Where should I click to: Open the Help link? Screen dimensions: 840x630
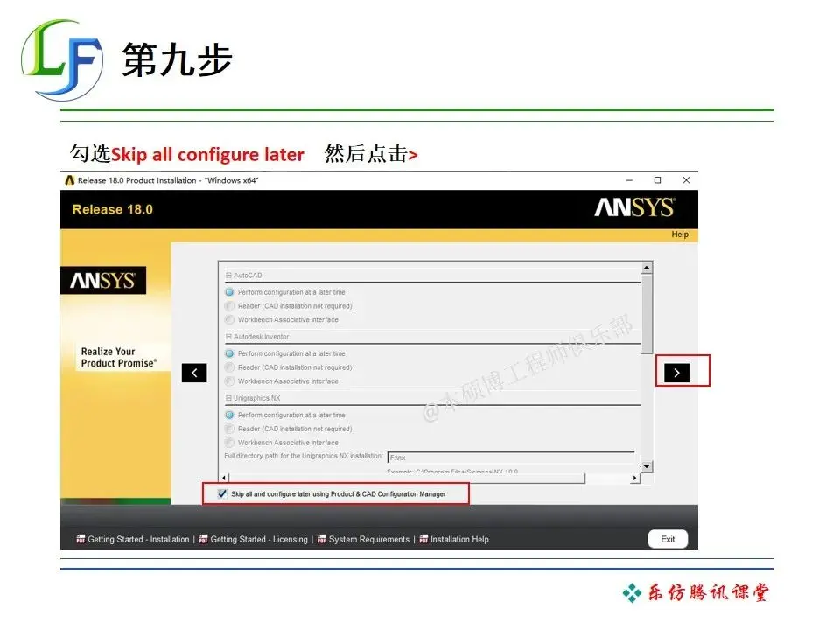click(680, 234)
